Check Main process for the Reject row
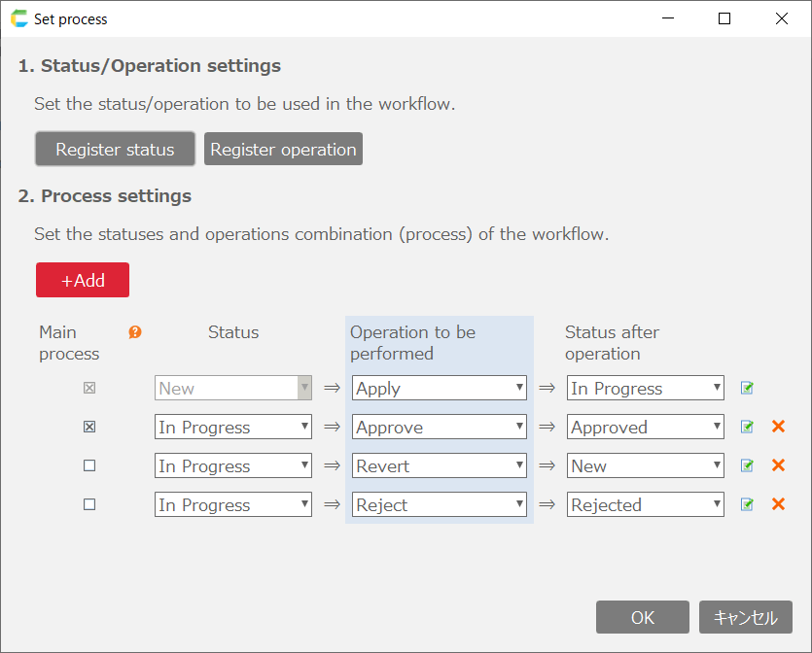The height and width of the screenshot is (653, 812). (89, 504)
